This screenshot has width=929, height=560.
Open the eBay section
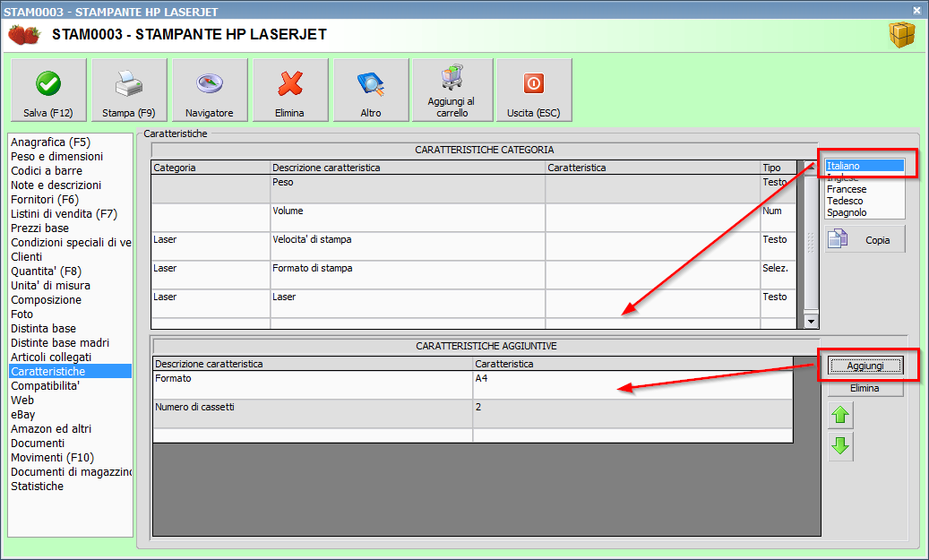(70, 414)
